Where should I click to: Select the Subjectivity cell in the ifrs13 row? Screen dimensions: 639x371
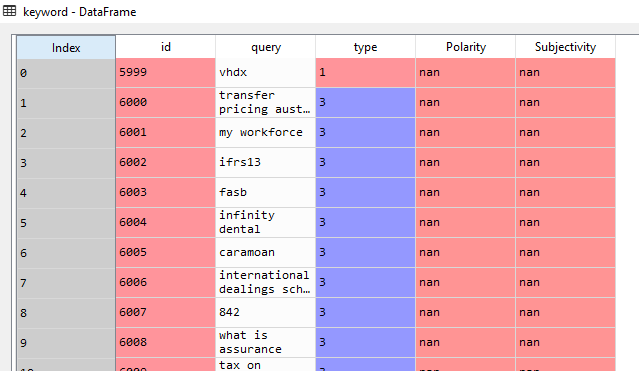pos(565,163)
